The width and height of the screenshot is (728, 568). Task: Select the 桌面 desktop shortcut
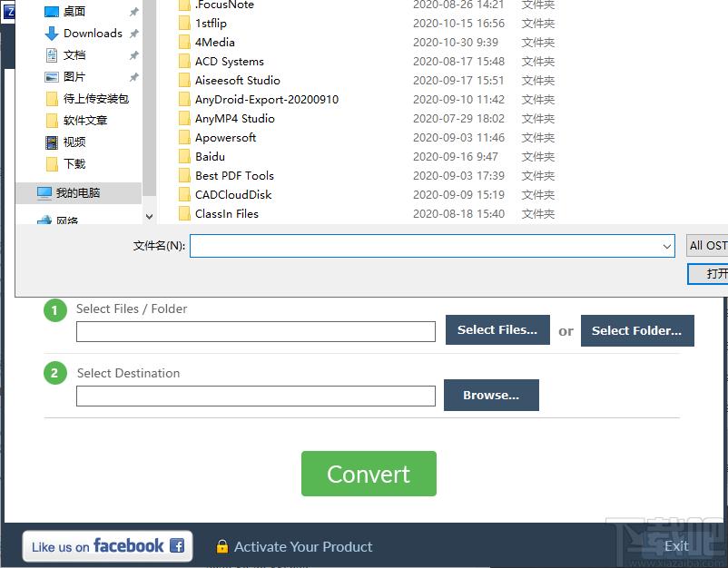tap(74, 12)
